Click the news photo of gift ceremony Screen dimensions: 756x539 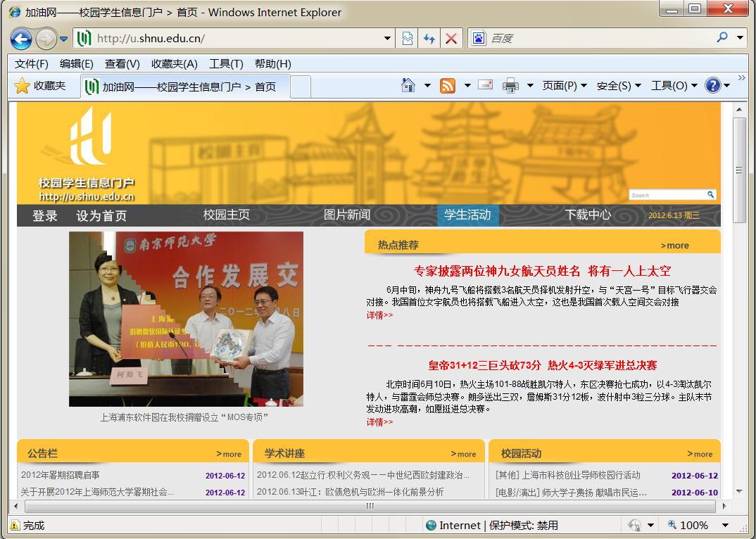(x=186, y=319)
